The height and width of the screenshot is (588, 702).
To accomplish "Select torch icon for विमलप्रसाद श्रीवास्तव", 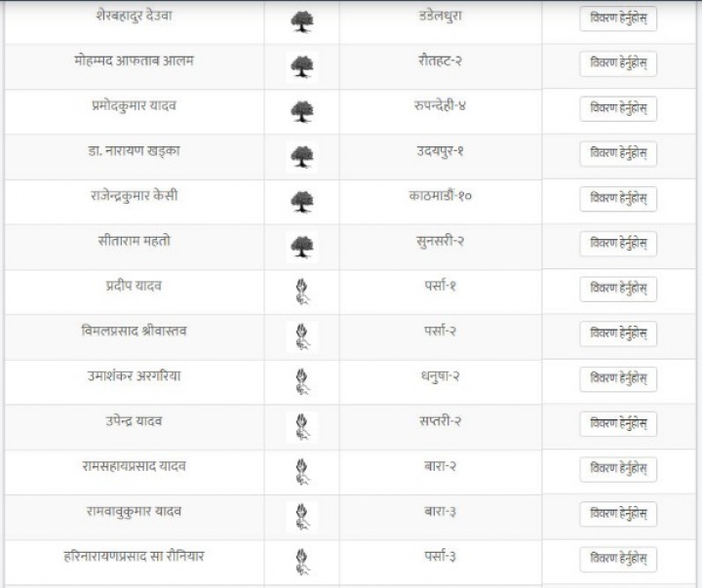I will click(302, 336).
